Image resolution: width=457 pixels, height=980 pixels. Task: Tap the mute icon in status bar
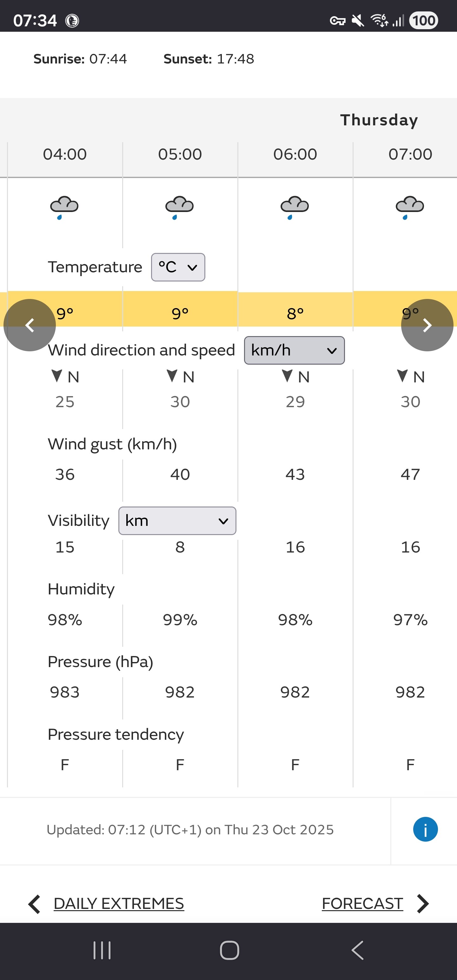[358, 21]
